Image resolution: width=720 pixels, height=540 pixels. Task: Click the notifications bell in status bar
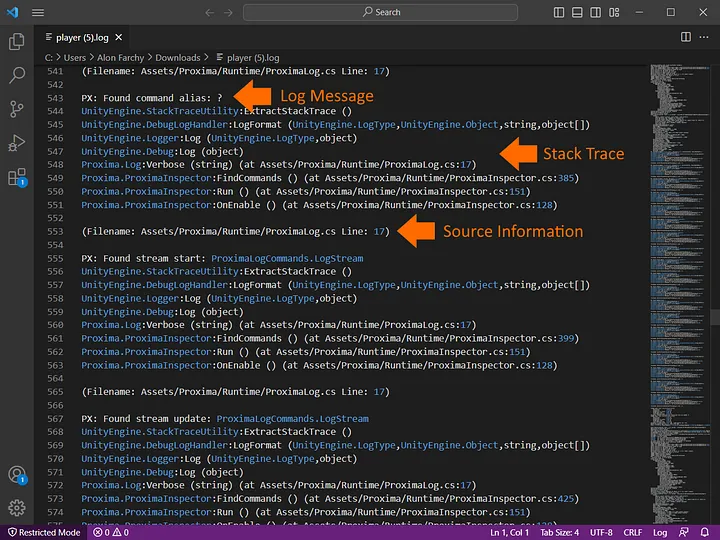(705, 532)
